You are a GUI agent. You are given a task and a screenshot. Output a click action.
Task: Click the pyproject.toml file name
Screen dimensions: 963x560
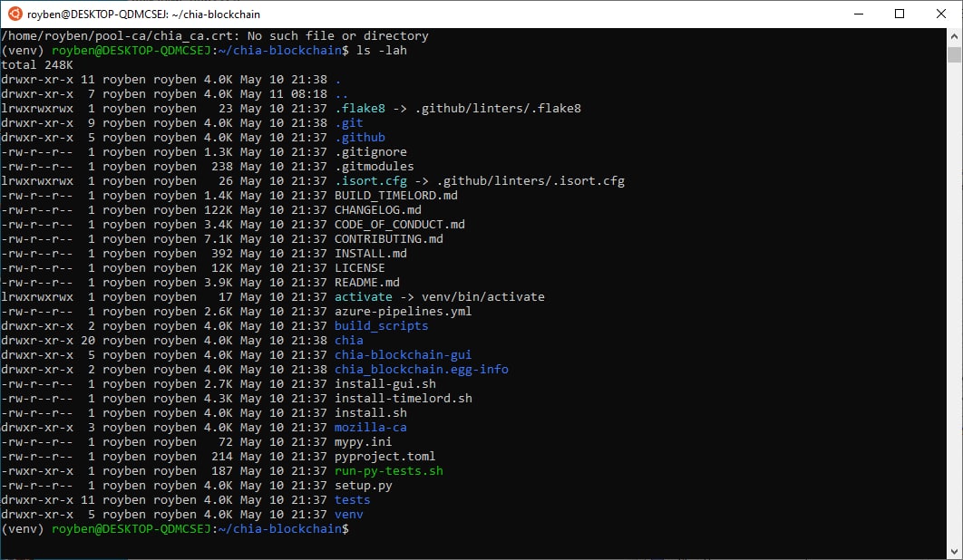pos(385,456)
